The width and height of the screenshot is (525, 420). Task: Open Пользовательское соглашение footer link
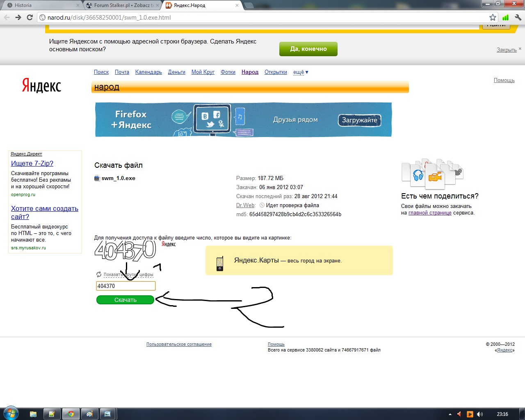pos(179,344)
